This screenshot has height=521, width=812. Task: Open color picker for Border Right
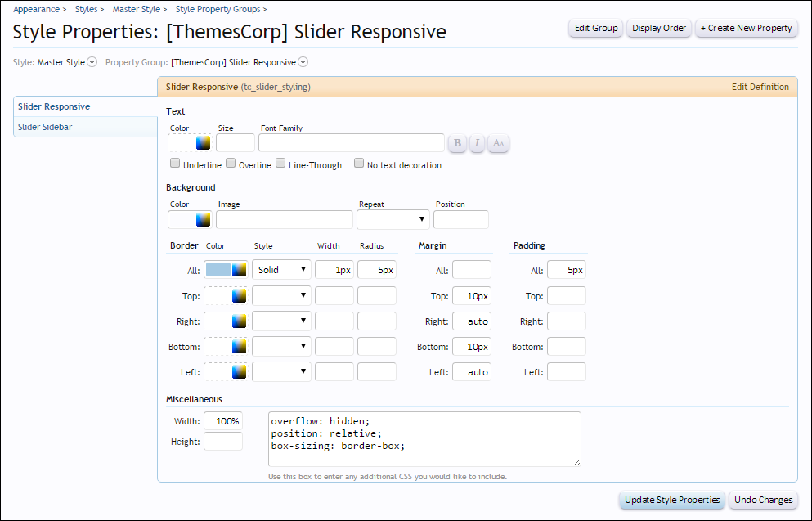coord(240,321)
